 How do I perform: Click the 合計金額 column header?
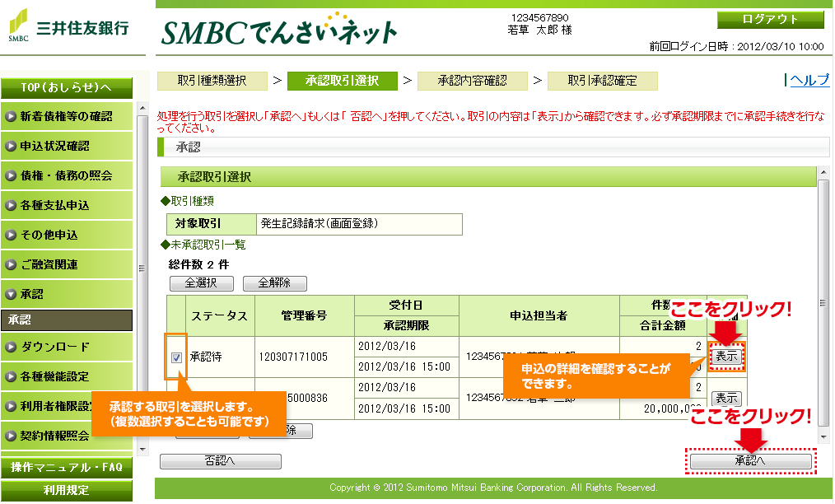point(663,325)
